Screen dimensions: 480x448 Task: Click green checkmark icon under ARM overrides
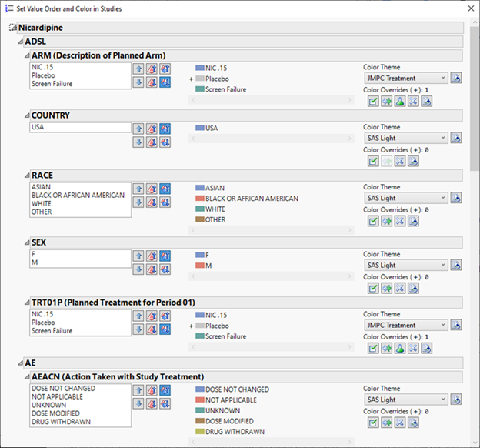tap(372, 101)
